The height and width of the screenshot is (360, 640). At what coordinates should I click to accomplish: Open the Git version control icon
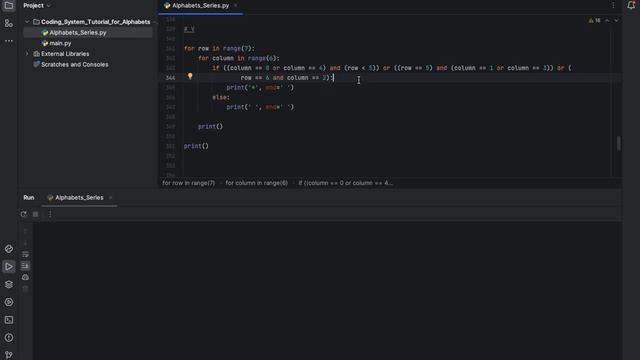click(9, 355)
